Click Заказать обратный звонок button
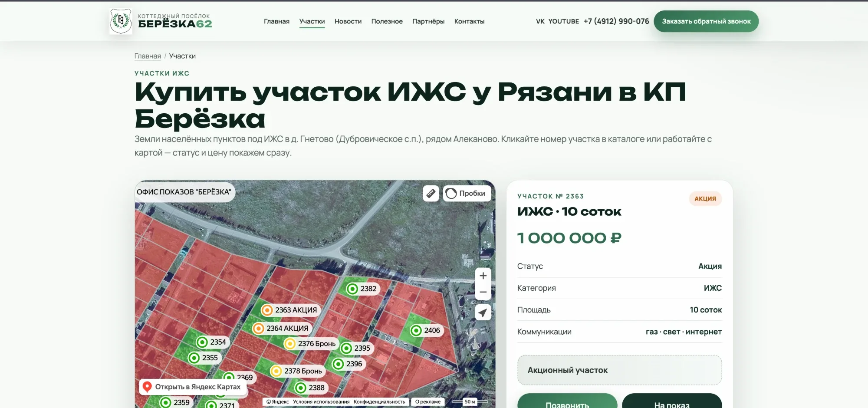Image resolution: width=868 pixels, height=408 pixels. pos(706,21)
